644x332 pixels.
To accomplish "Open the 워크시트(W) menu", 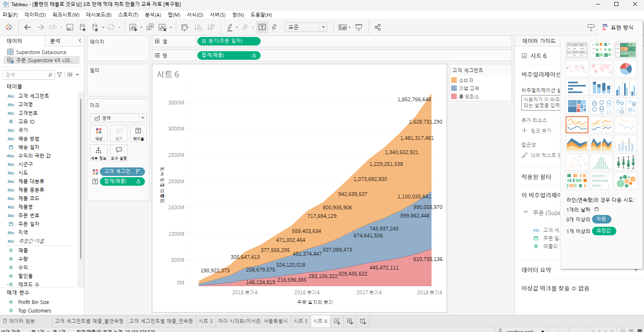I will 66,15.
